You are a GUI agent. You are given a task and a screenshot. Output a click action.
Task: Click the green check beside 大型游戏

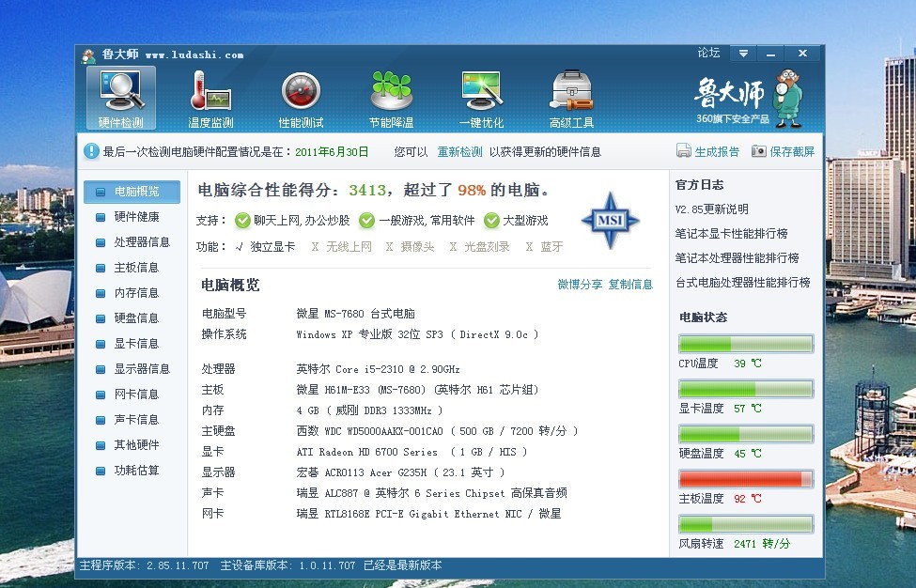tap(492, 220)
